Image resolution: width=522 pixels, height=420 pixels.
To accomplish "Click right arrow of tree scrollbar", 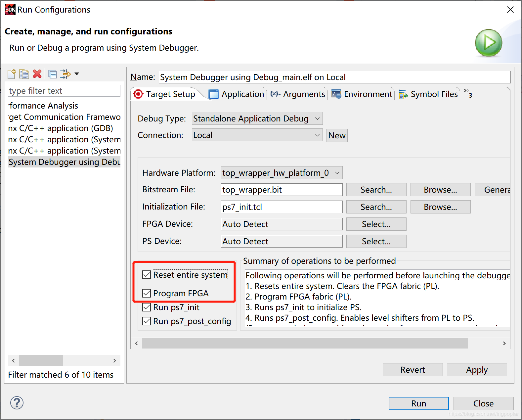I will [114, 360].
